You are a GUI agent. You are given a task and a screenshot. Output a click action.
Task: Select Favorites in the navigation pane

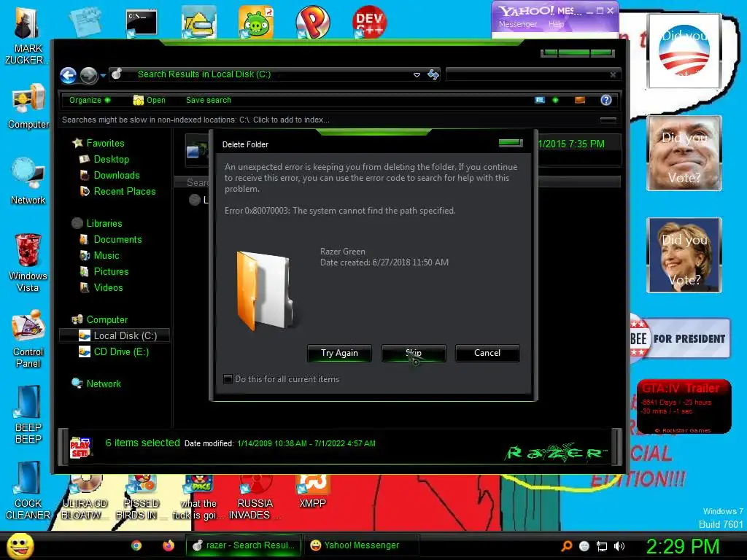tap(105, 143)
